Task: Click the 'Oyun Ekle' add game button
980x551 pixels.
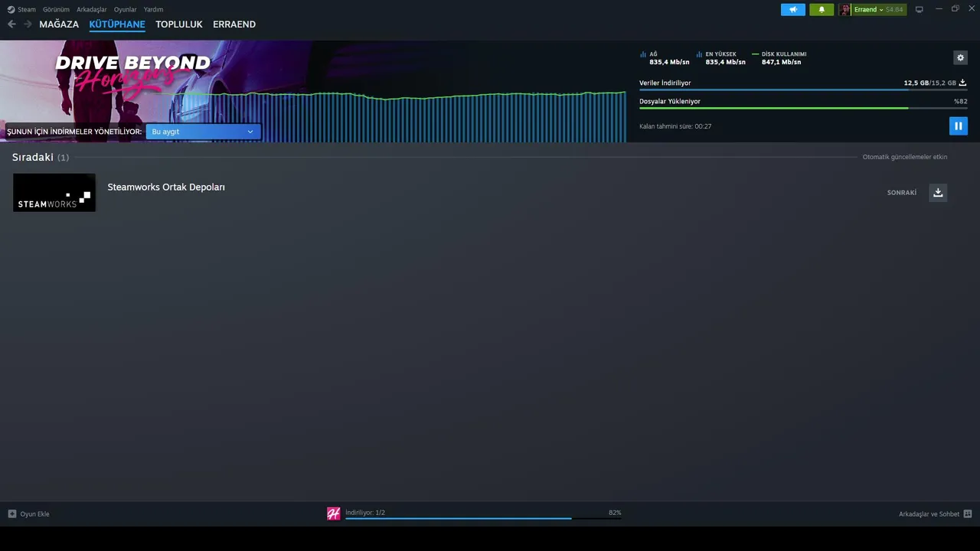Action: [28, 514]
